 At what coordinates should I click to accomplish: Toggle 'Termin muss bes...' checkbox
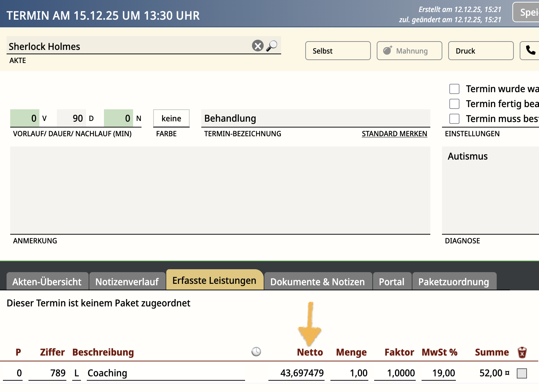point(454,119)
